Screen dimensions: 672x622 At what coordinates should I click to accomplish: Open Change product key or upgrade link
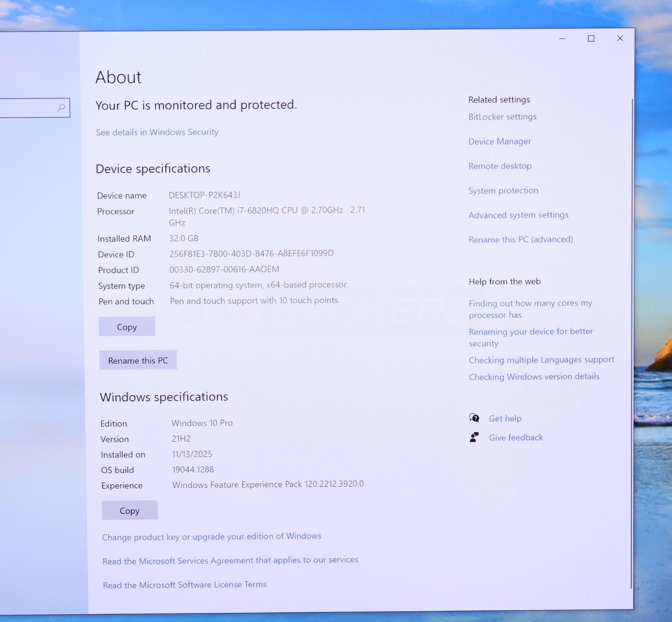click(212, 537)
